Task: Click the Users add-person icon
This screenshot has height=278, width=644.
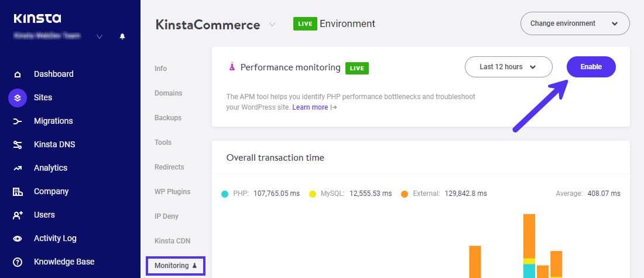Action: 18,215
